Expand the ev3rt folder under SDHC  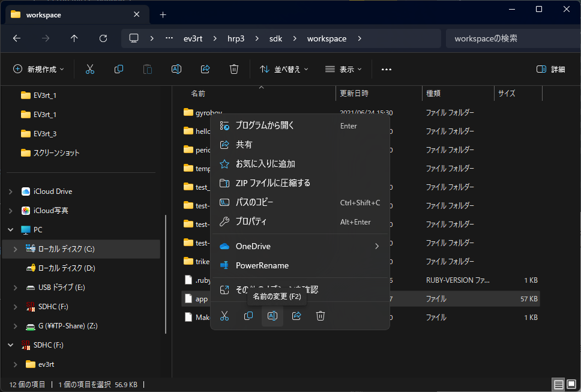tap(15, 364)
